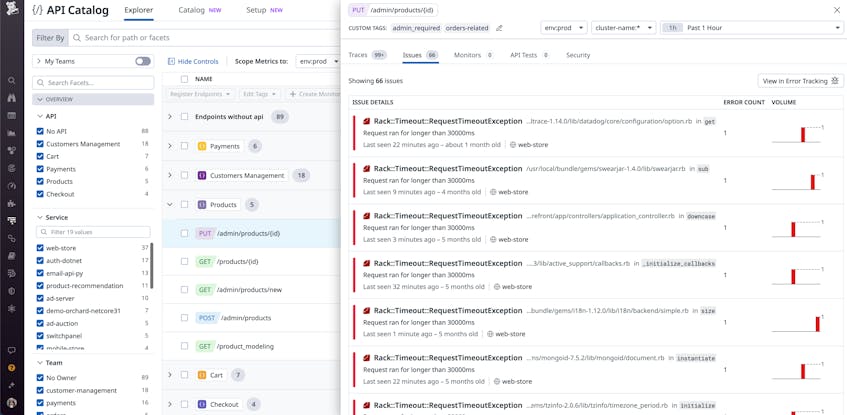Open the user avatar in the sidebar
This screenshot has height=415, width=847.
coord(11,403)
